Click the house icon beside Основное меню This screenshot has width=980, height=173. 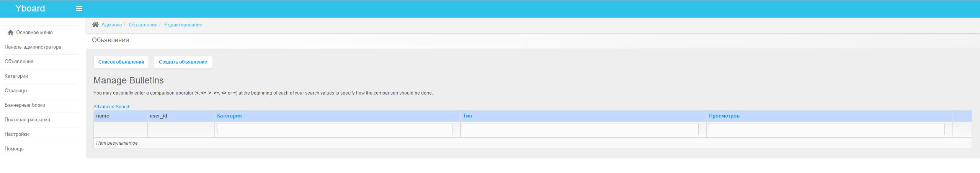click(x=10, y=33)
